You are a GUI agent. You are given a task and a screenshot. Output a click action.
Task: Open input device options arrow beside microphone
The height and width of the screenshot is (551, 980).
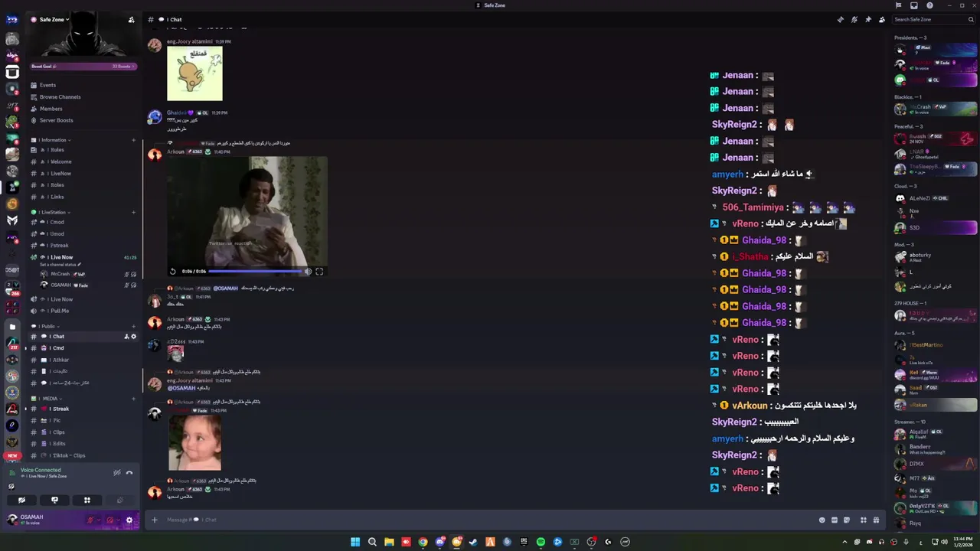click(x=99, y=520)
